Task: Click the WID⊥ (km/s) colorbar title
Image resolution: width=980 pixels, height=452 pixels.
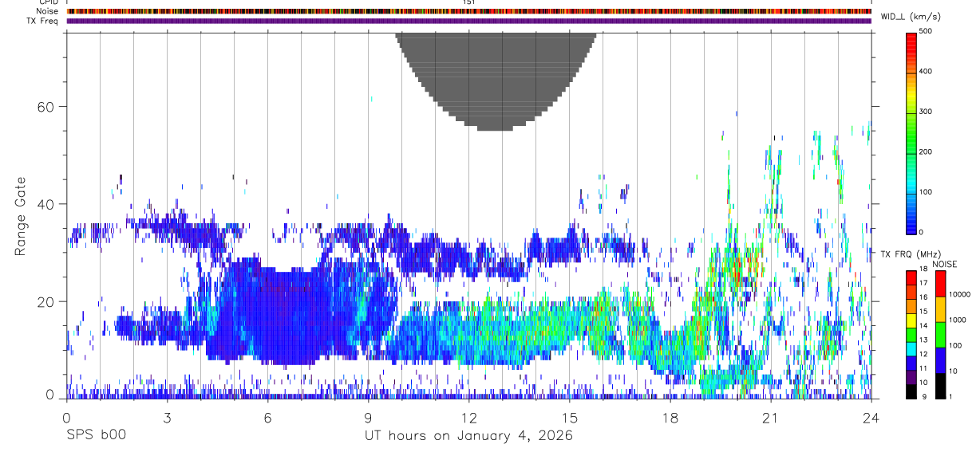Action: (x=910, y=17)
